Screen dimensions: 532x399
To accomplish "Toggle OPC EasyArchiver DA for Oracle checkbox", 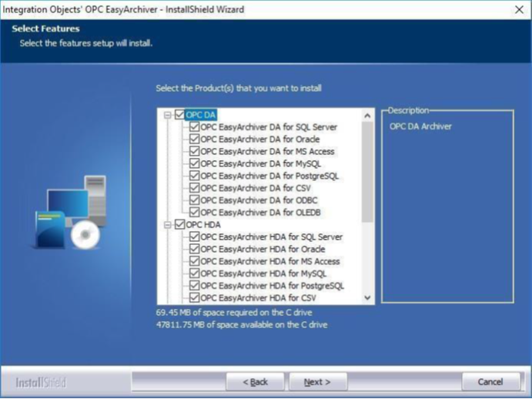I will tap(195, 139).
